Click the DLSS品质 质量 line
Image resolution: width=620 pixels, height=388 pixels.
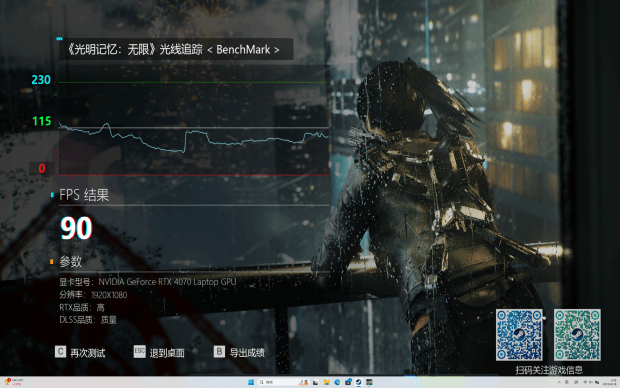[x=88, y=320]
